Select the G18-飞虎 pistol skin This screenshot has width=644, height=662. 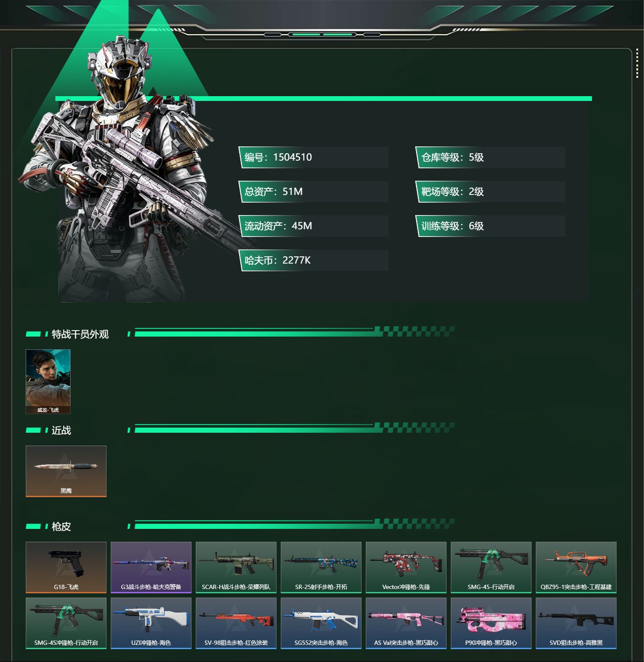[x=66, y=568]
